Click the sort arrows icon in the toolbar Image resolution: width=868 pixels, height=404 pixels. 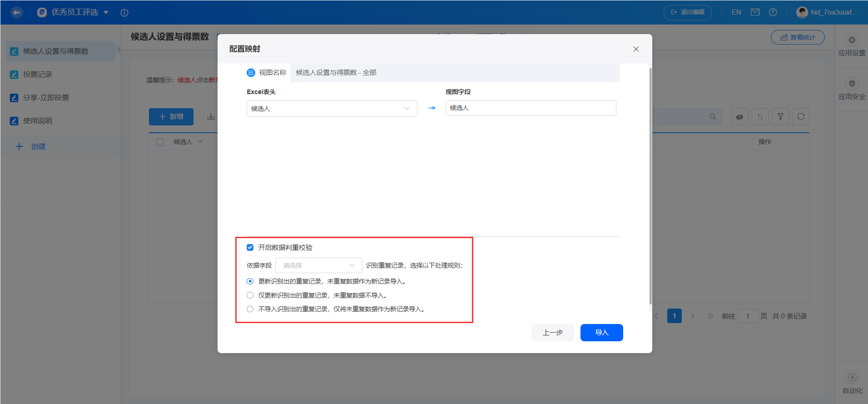760,117
